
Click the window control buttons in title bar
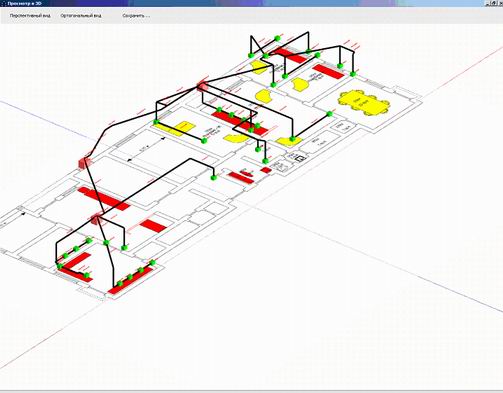494,3
